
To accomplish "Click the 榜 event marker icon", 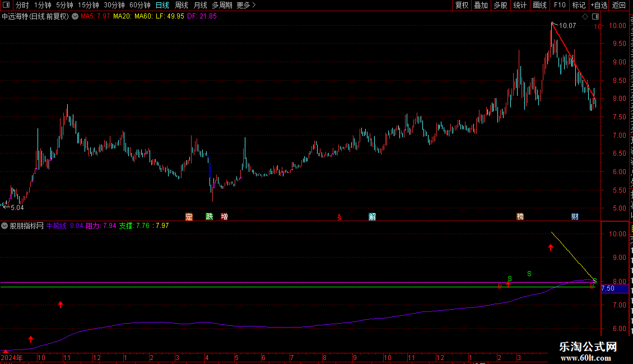I will click(x=520, y=217).
